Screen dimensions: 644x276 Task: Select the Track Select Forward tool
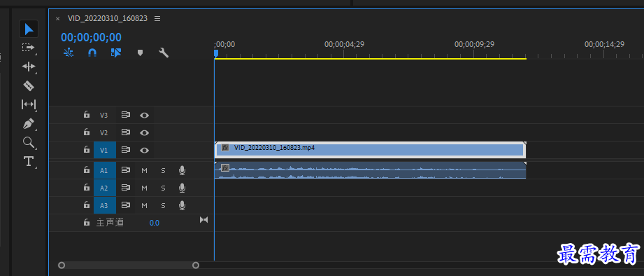(x=29, y=48)
